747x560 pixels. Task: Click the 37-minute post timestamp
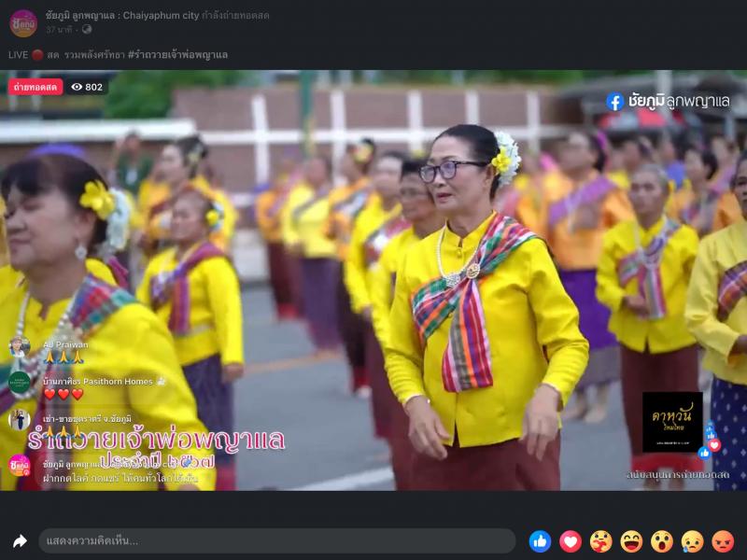[61, 30]
